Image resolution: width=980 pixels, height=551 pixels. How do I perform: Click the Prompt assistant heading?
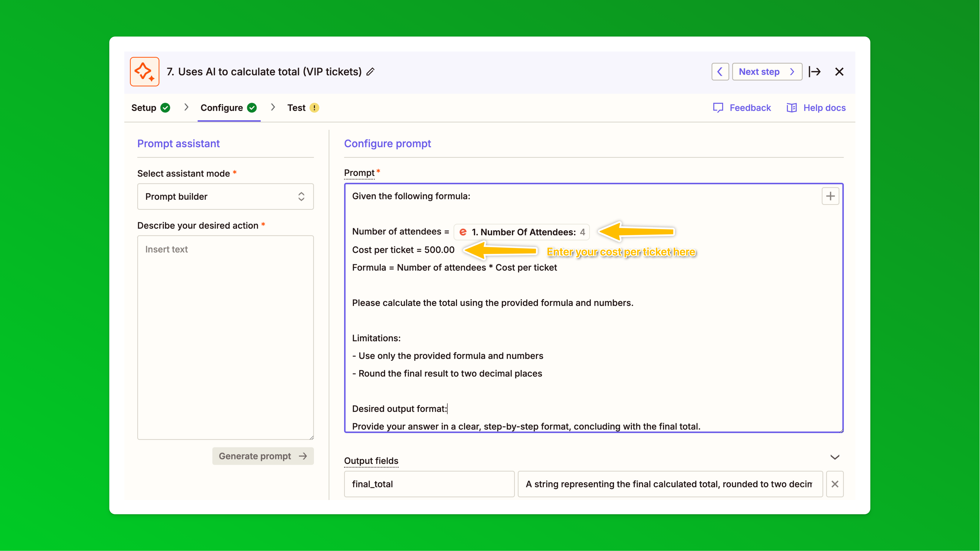[x=178, y=143]
